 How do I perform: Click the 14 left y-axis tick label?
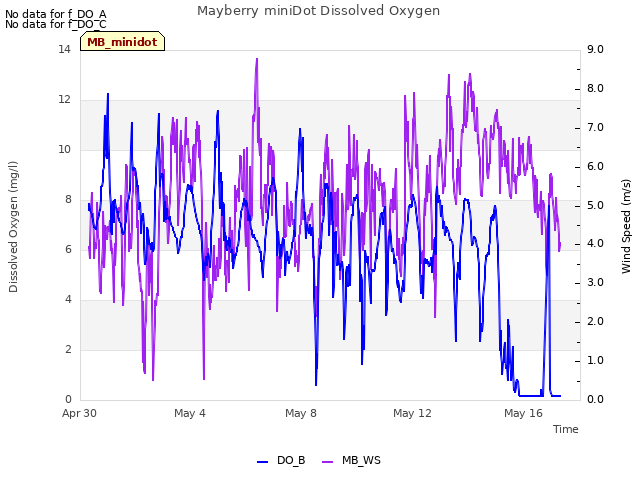click(64, 50)
